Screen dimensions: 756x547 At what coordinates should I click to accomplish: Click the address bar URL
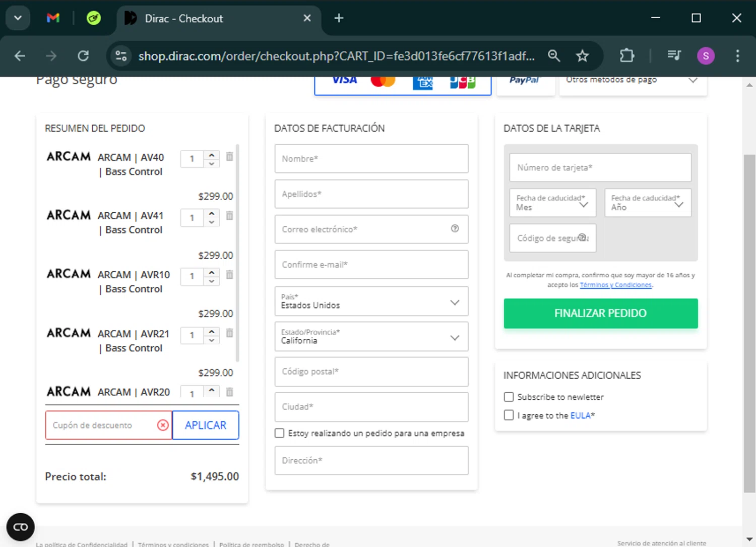337,55
